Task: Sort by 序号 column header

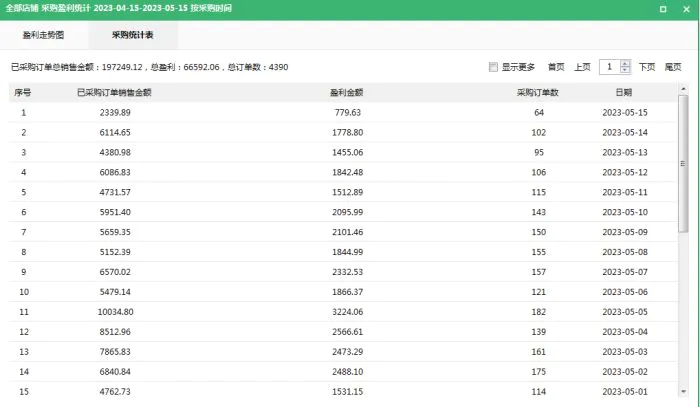Action: coord(23,92)
